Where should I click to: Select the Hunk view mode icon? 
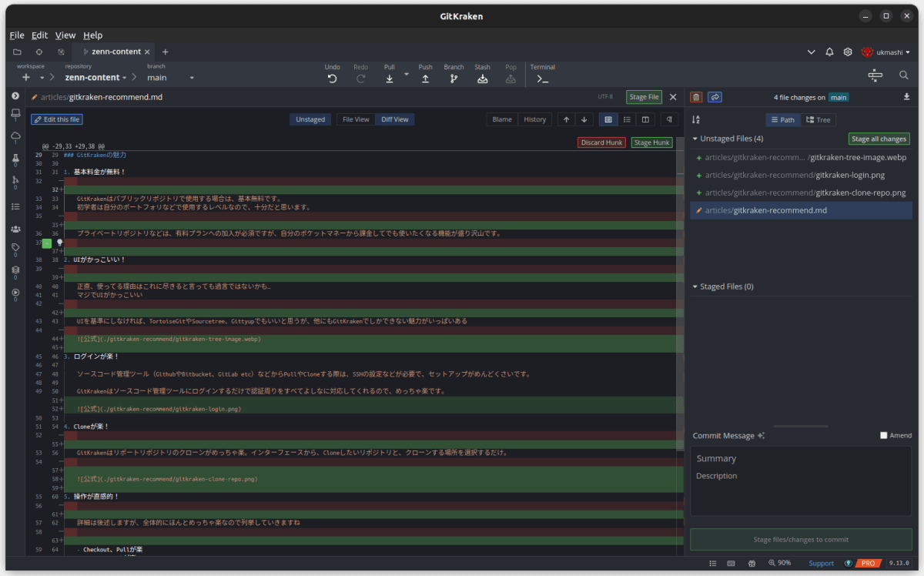pyautogui.click(x=608, y=119)
